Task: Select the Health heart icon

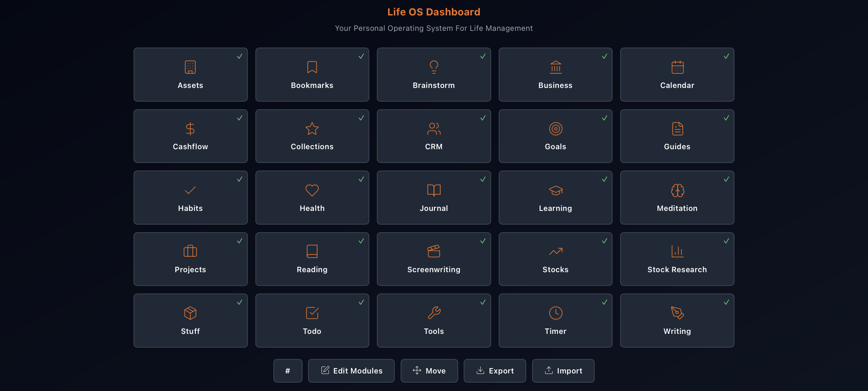Action: coord(312,190)
